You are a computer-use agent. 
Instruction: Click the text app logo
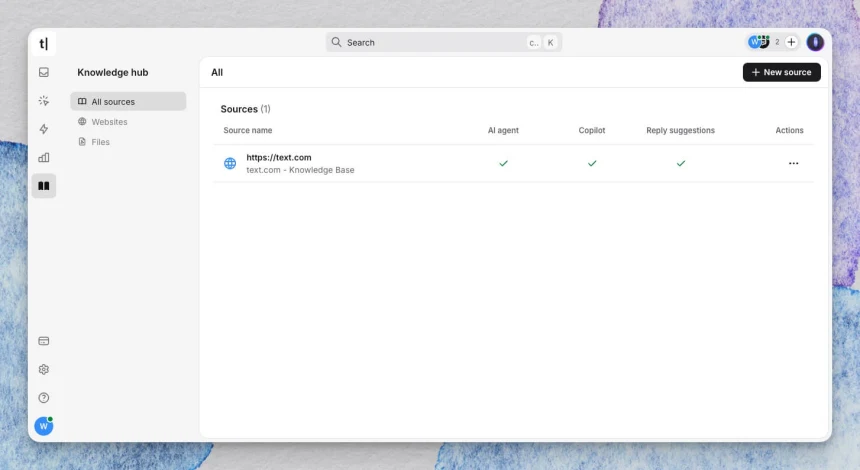[x=44, y=43]
